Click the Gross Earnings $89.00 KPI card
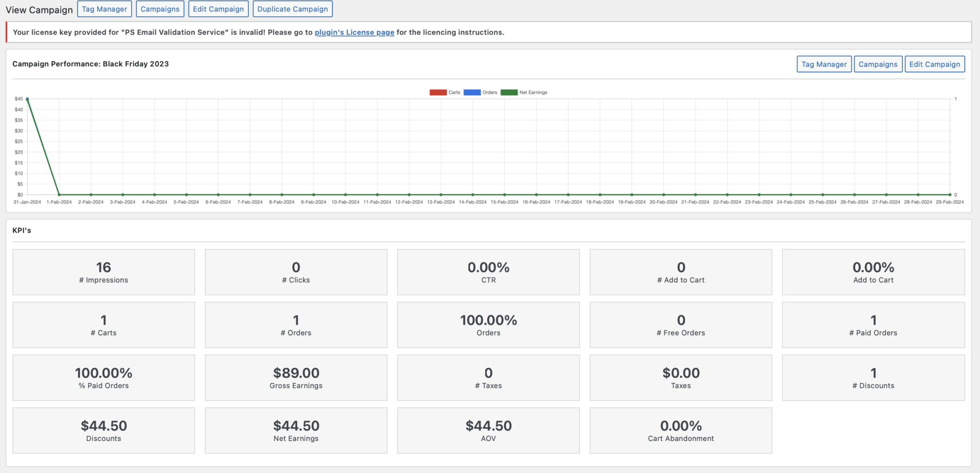The height and width of the screenshot is (473, 980). [x=296, y=377]
